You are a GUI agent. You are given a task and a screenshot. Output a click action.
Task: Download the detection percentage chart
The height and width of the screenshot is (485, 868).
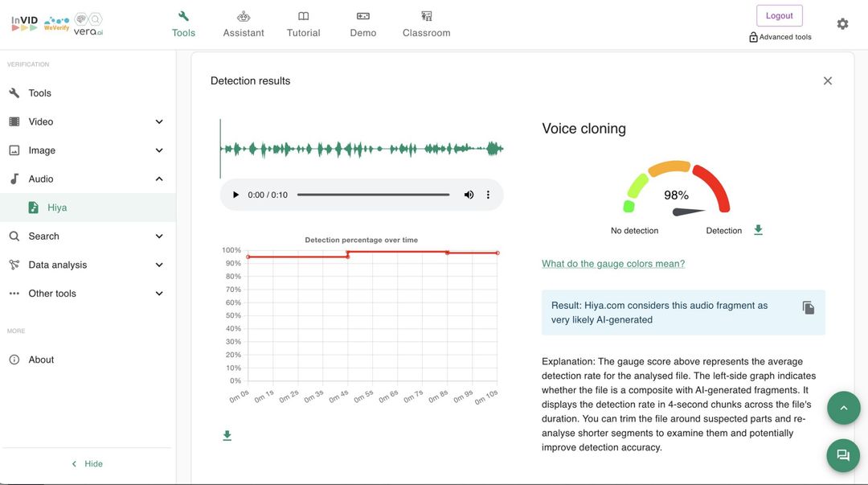point(227,435)
